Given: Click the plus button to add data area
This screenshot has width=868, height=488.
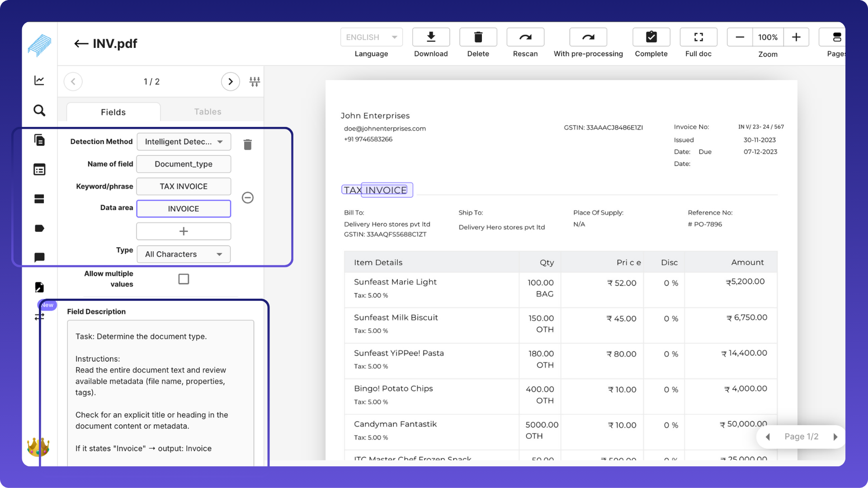Looking at the screenshot, I should tap(184, 231).
